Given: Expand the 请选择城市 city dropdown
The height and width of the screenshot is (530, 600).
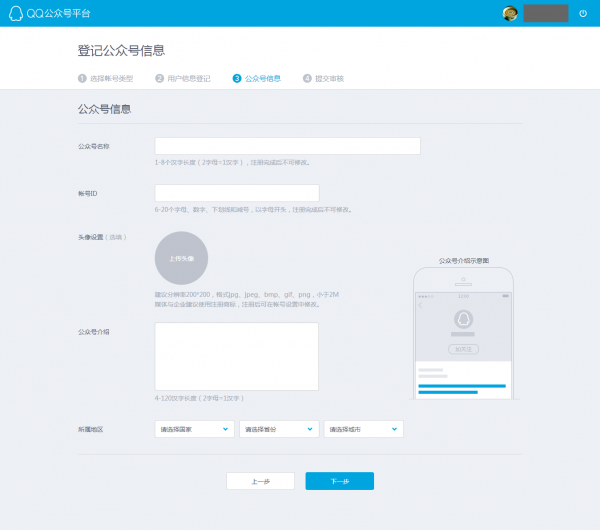Looking at the screenshot, I should (363, 429).
